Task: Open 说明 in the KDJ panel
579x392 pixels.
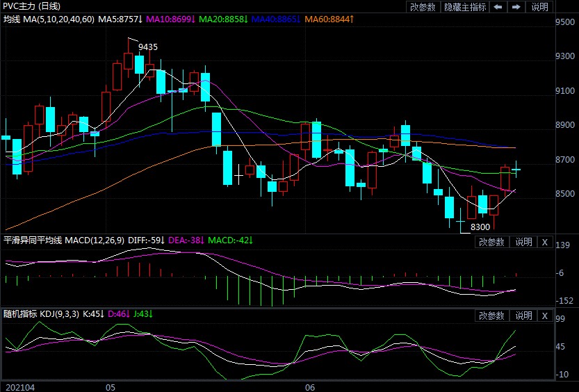Action: click(x=523, y=316)
